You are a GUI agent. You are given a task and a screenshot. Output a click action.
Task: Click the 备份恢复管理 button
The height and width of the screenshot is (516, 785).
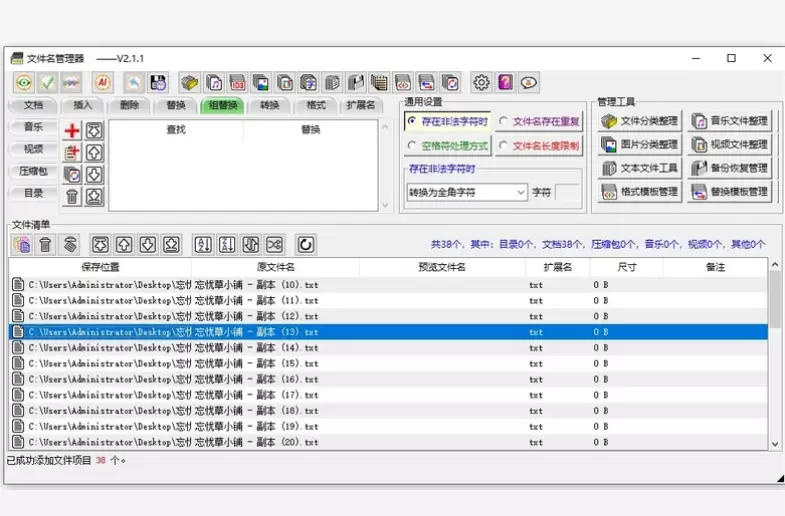click(729, 168)
